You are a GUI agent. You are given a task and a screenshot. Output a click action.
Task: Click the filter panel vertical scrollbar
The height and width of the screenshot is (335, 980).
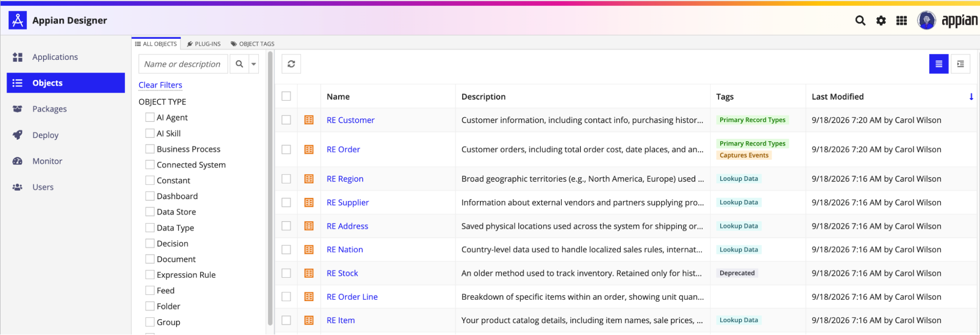click(270, 189)
